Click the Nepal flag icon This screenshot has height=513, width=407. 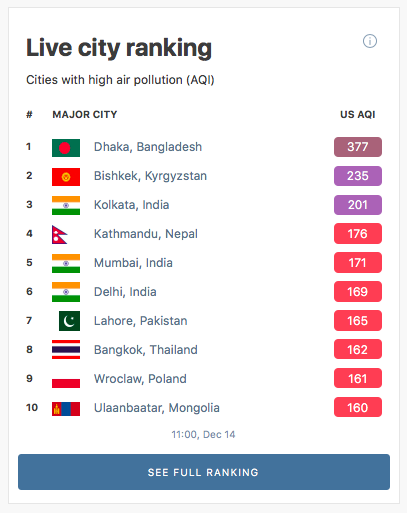[60, 235]
